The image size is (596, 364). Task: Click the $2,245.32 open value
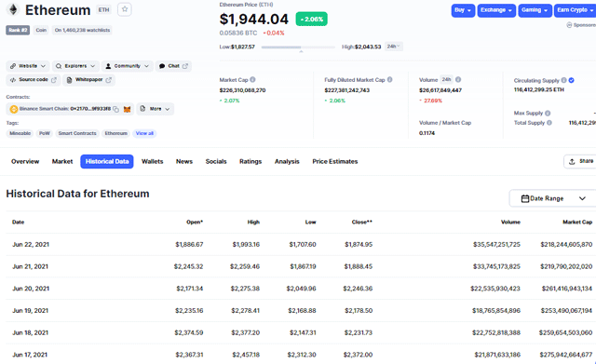click(x=188, y=266)
